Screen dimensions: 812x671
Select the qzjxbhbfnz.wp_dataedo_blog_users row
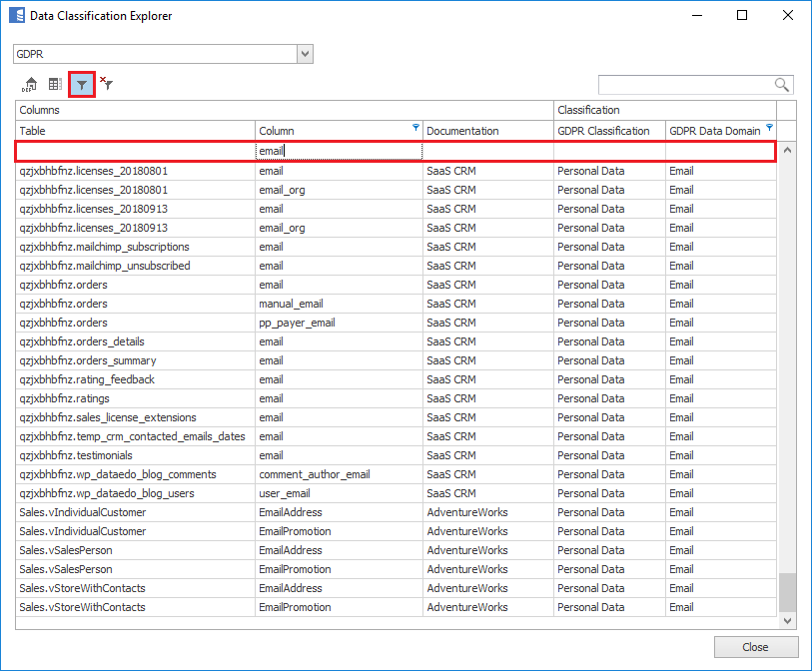(107, 493)
